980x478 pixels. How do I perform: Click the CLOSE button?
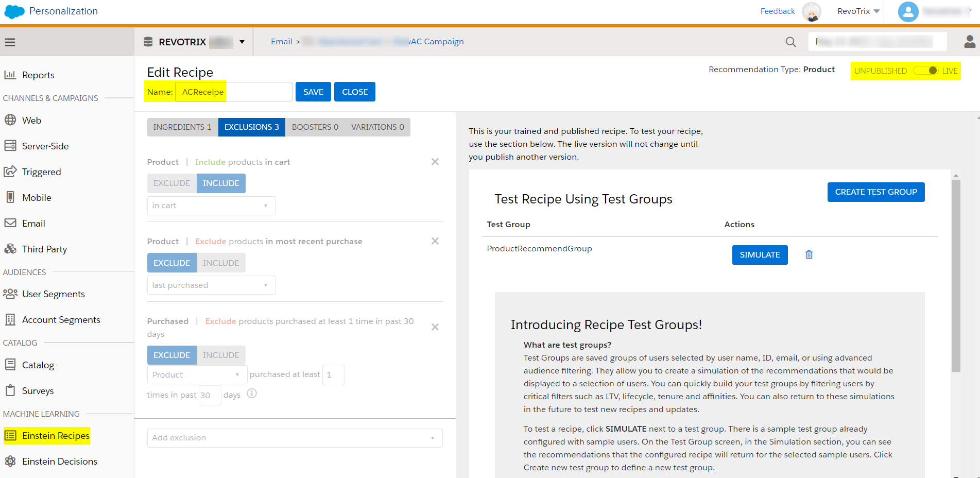(355, 92)
